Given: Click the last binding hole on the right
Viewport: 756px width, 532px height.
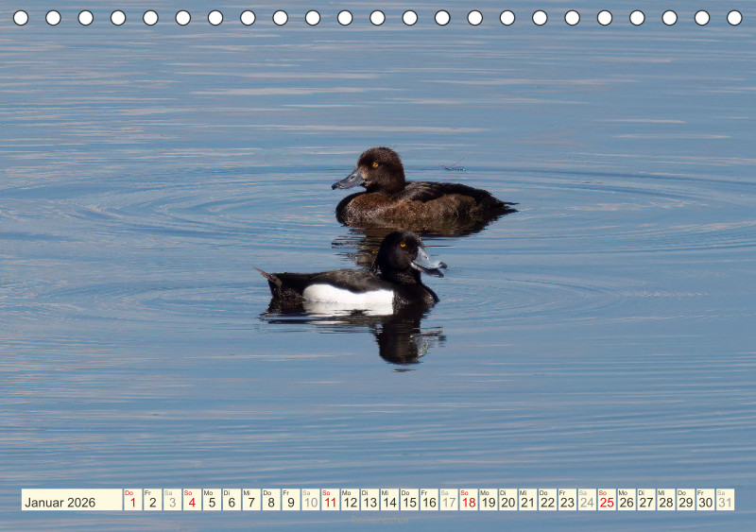Looking at the screenshot, I should point(734,18).
